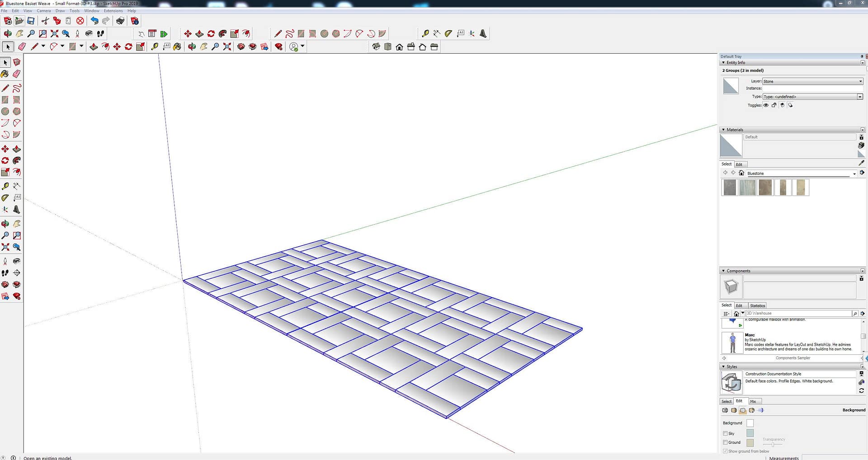Viewport: 868px width, 460px height.
Task: Open the Bluestone material collection dropdown
Action: 854,174
